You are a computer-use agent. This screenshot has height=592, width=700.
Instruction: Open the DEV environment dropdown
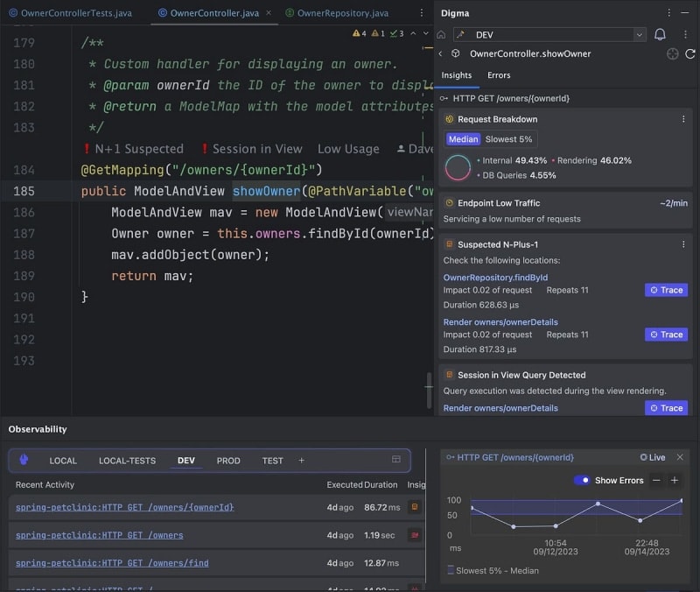click(549, 35)
